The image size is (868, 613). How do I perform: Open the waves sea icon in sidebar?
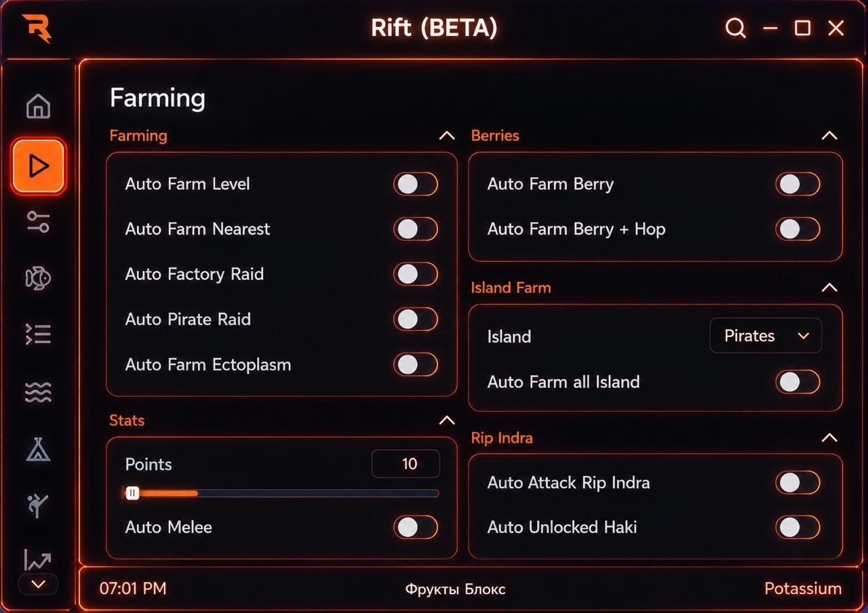tap(38, 392)
